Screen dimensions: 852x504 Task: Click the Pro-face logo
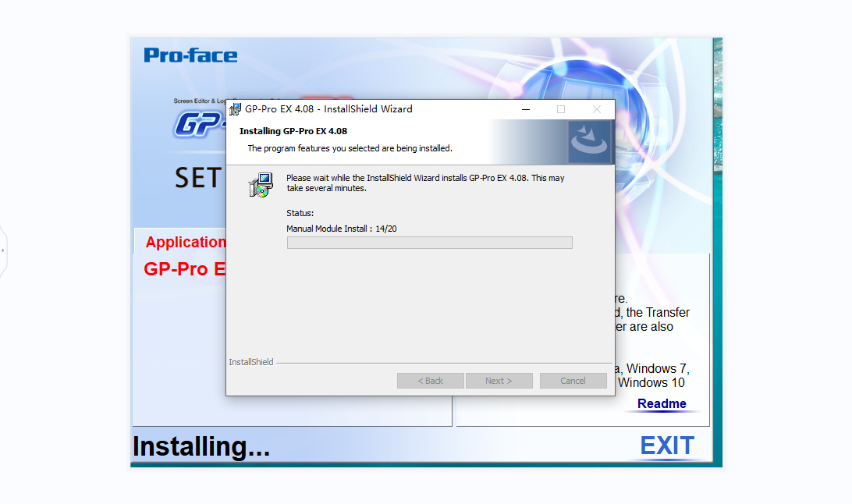click(190, 55)
